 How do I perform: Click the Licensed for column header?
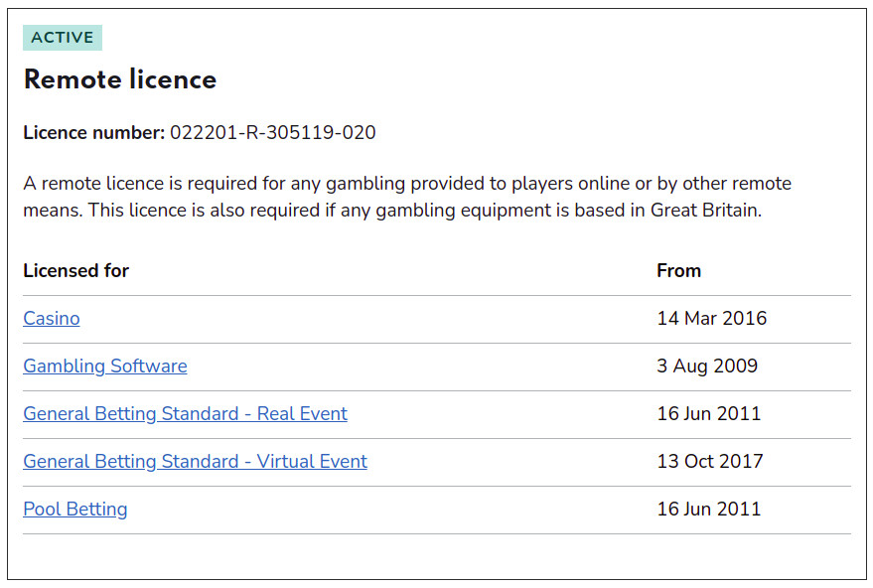76,271
